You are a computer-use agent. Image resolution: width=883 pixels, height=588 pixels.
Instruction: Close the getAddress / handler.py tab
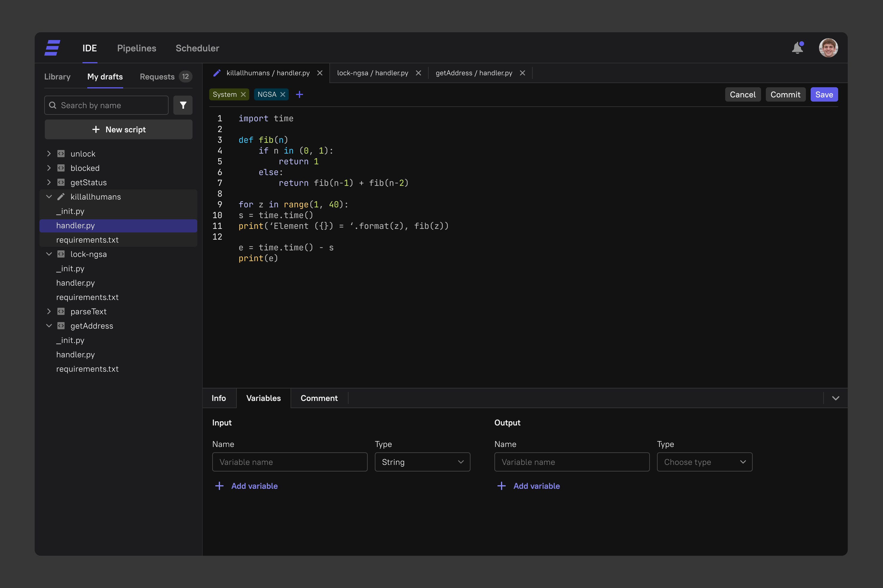(x=522, y=73)
